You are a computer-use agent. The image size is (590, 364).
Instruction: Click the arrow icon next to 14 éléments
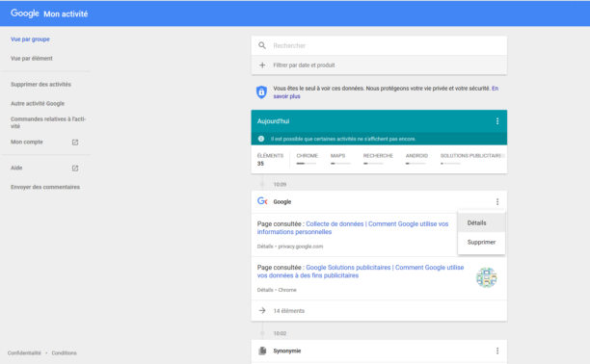tap(262, 311)
